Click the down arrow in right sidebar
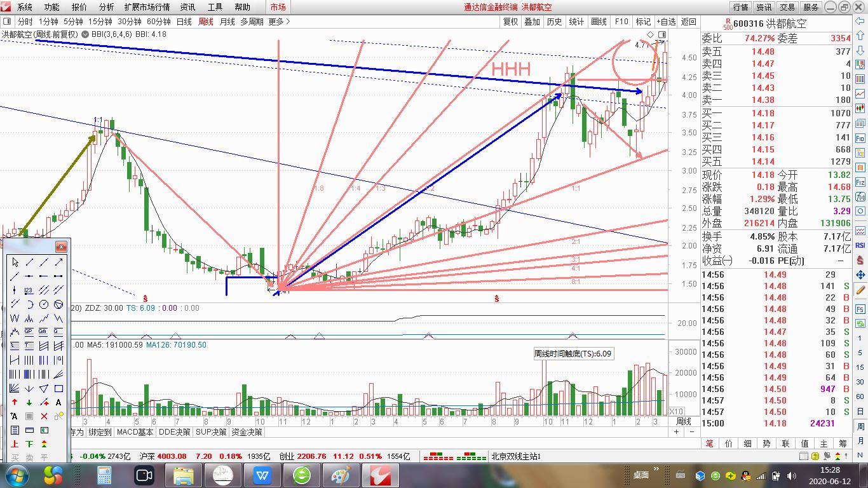 [x=860, y=50]
